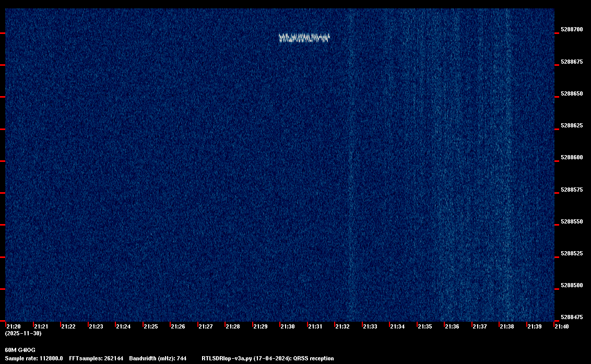Image resolution: width=591 pixels, height=364 pixels.
Task: Click the RTLSDRlop-v3a.py QRSS reception text
Action: click(x=268, y=358)
